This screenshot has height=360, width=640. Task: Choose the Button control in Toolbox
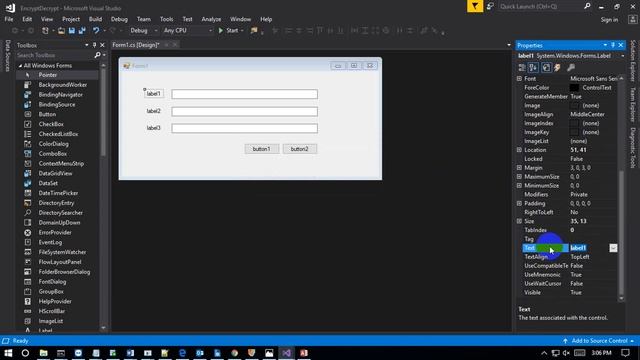[47, 114]
